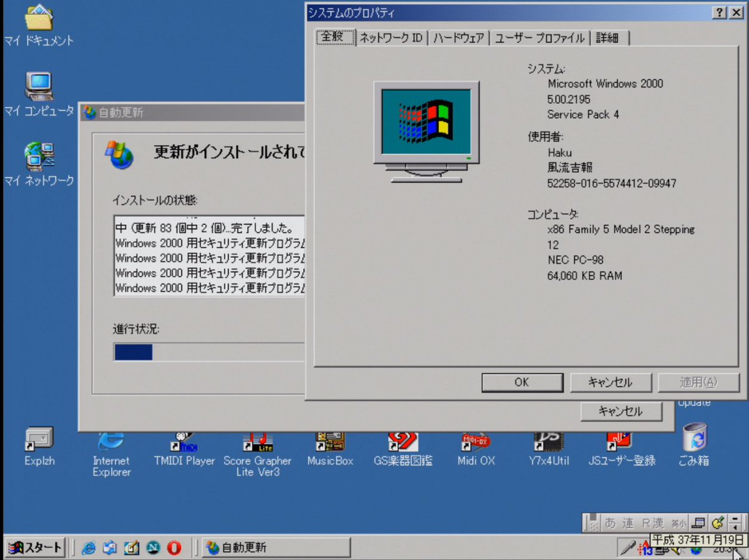Open the マイ ドキュメント desktop folder icon
Screen dimensions: 749x560
click(x=38, y=26)
